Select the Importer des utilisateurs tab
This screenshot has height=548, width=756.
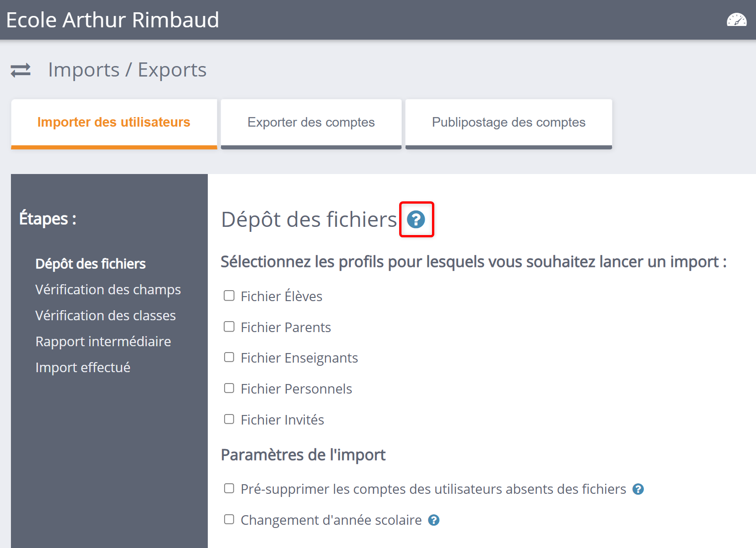point(114,123)
